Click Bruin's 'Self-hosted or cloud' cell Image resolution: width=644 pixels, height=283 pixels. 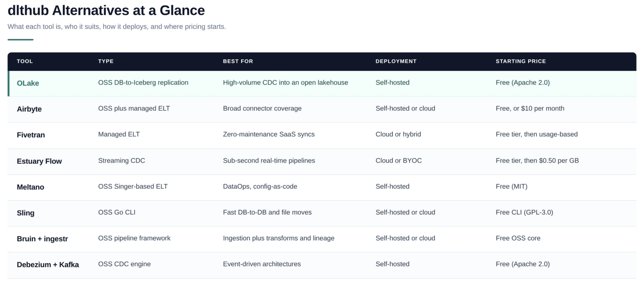pyautogui.click(x=405, y=238)
